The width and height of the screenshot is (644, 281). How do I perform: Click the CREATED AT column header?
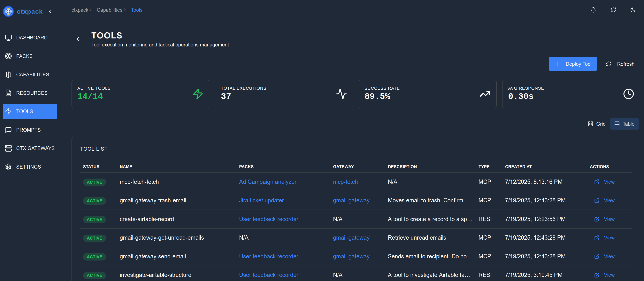518,167
